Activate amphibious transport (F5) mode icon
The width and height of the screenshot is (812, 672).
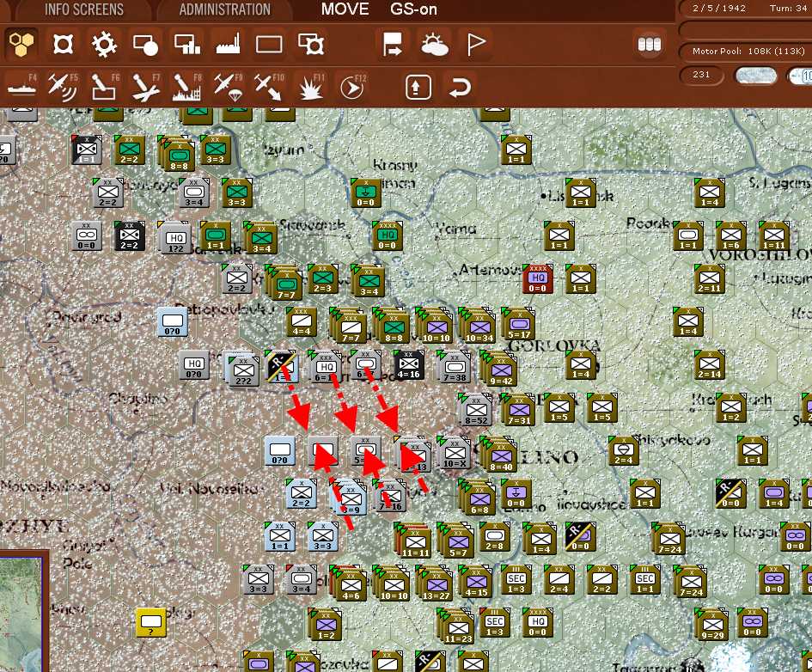coord(64,87)
